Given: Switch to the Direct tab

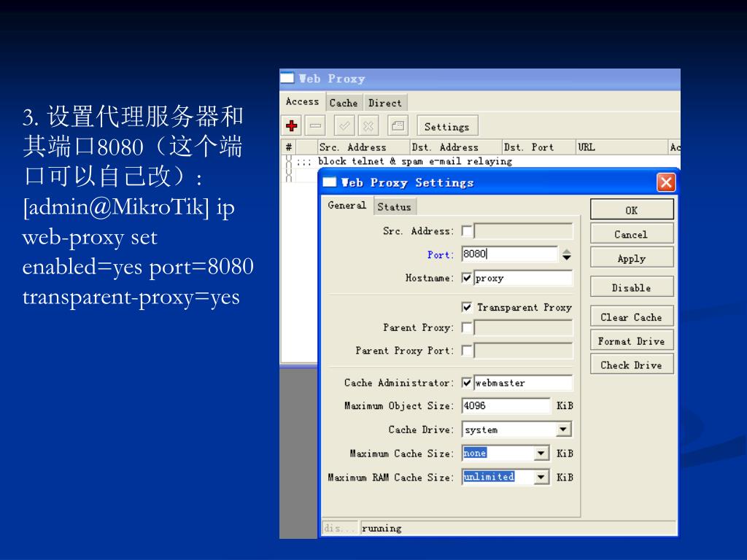Looking at the screenshot, I should pos(385,103).
